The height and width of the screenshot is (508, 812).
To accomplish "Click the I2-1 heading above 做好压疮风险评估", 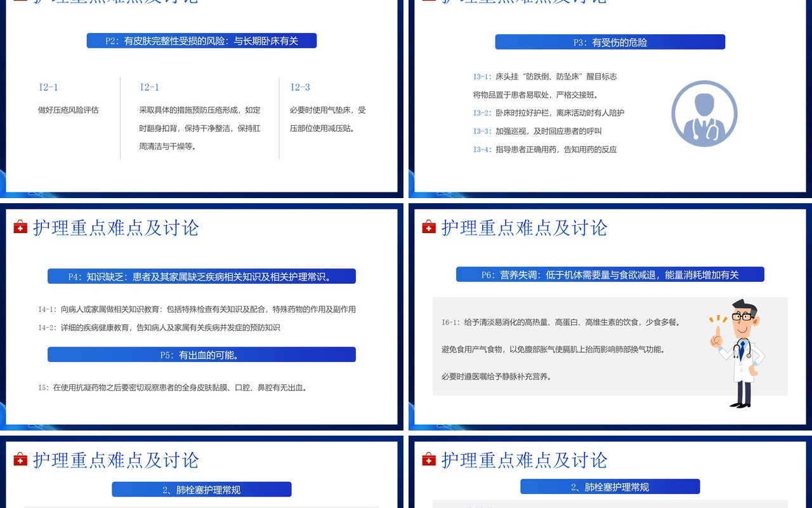I will click(x=48, y=87).
